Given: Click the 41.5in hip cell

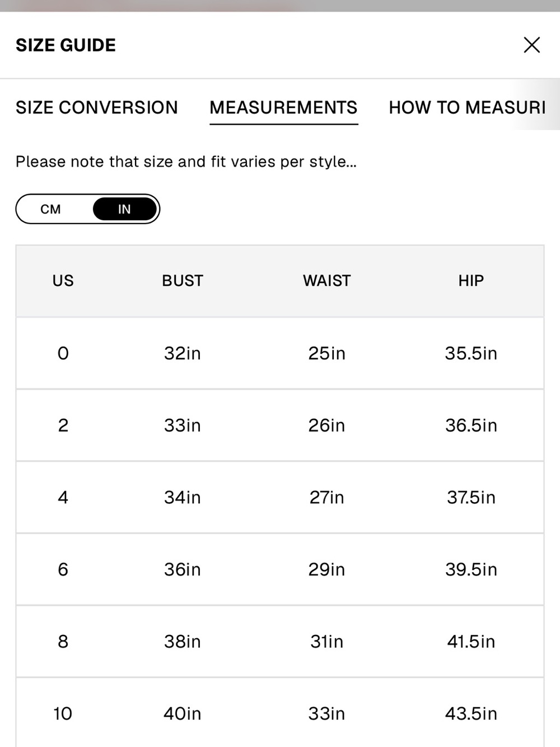Looking at the screenshot, I should (x=471, y=641).
